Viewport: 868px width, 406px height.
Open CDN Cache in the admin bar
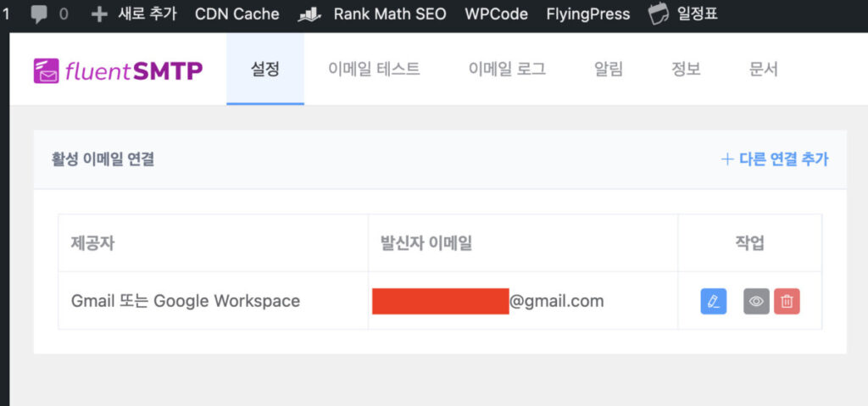pyautogui.click(x=237, y=14)
